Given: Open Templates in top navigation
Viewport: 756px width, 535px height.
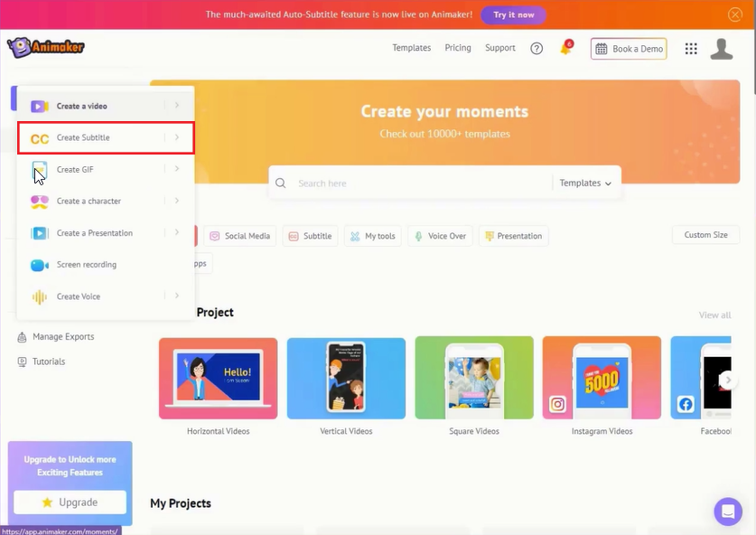Looking at the screenshot, I should point(411,48).
